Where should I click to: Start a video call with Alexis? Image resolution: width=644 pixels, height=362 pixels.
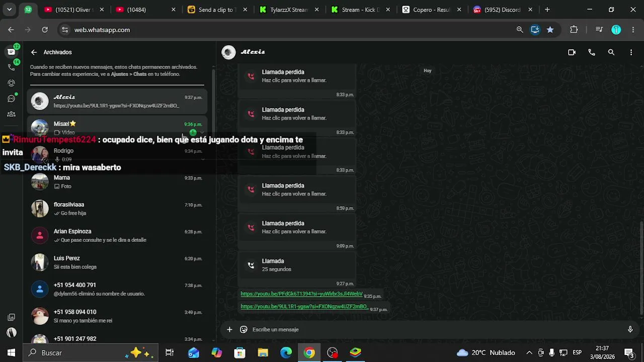[572, 52]
